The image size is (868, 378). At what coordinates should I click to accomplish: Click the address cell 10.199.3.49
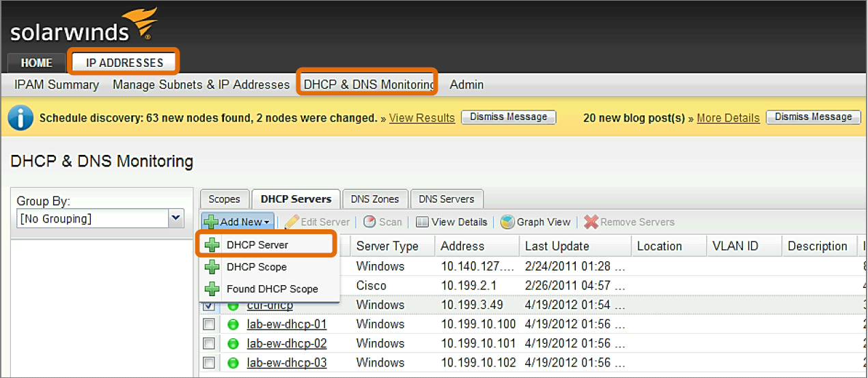click(472, 305)
